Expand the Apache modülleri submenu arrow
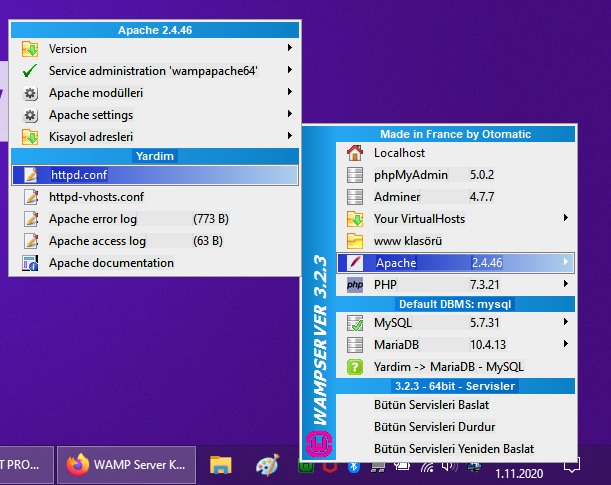This screenshot has width=611, height=485. tap(290, 92)
